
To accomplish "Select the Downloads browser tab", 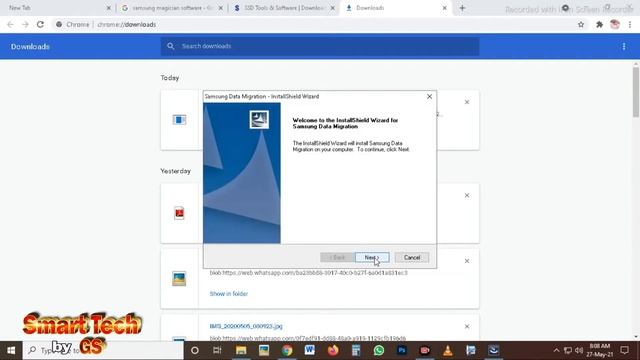I will (395, 8).
